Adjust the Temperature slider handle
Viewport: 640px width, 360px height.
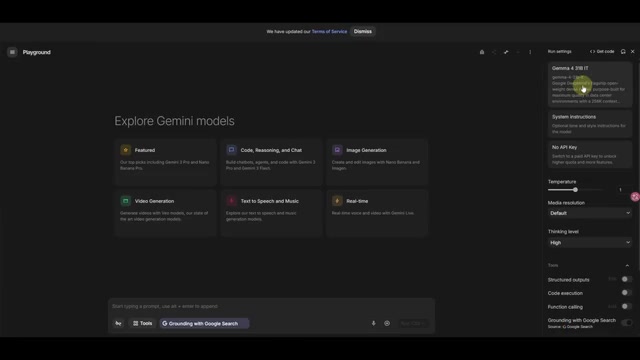[x=575, y=190]
